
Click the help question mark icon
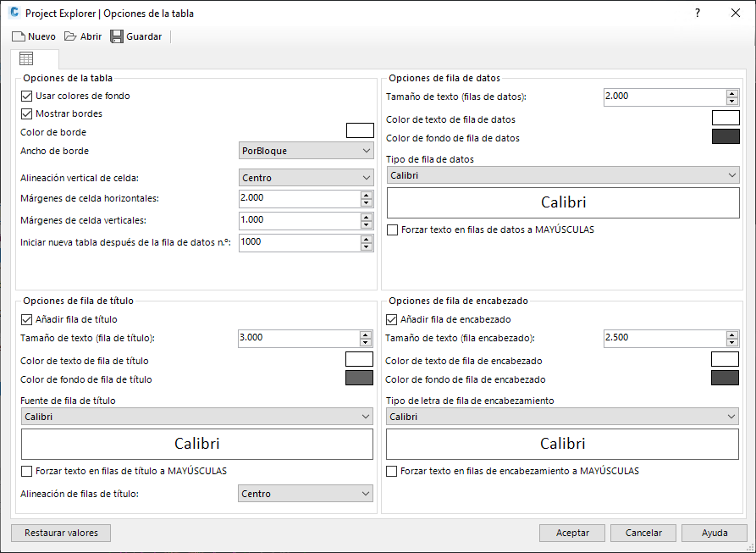[698, 14]
